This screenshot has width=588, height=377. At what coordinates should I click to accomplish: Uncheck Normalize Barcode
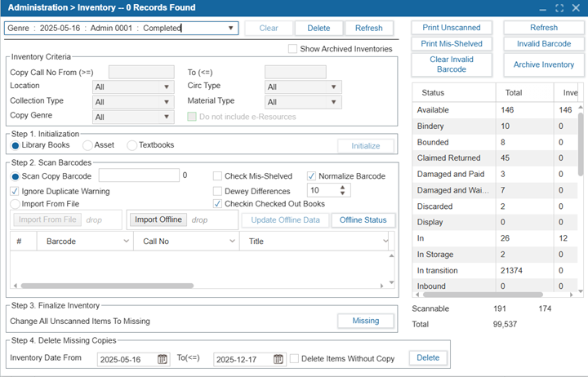pyautogui.click(x=311, y=176)
